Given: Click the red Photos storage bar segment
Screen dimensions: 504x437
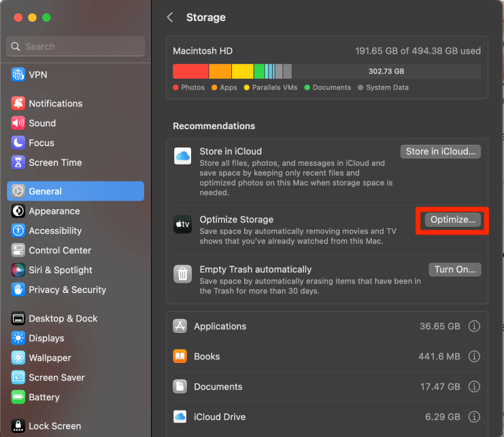Looking at the screenshot, I should click(190, 71).
